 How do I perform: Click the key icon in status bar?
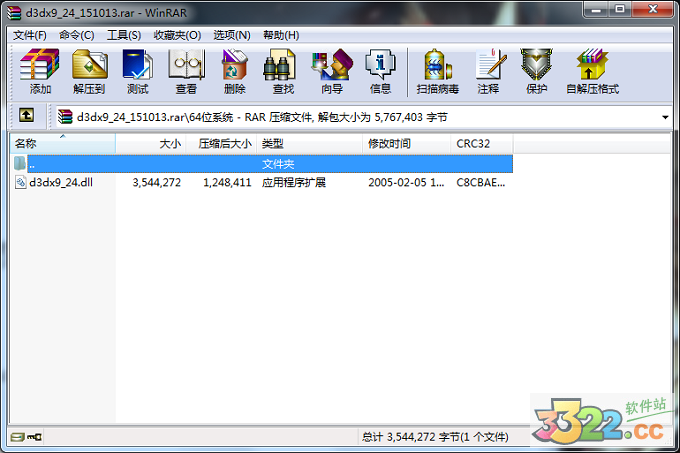coord(34,437)
